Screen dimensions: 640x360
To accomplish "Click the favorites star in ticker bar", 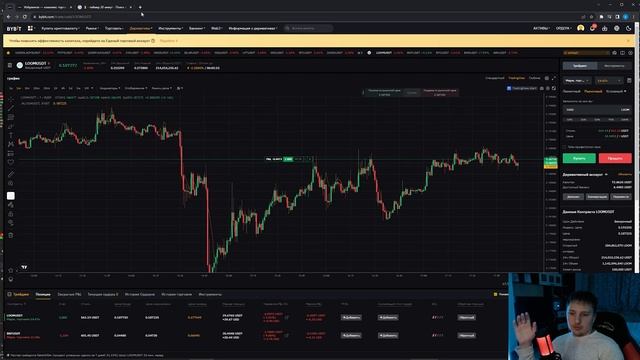I will tap(8, 53).
